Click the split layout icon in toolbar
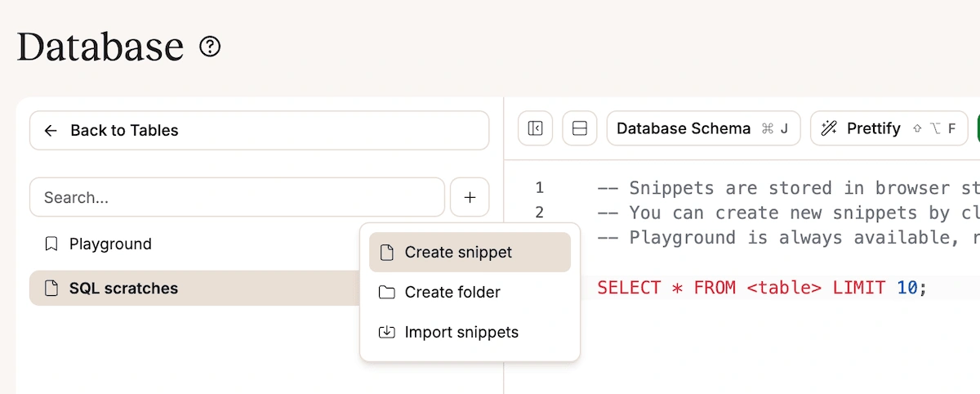 (580, 128)
